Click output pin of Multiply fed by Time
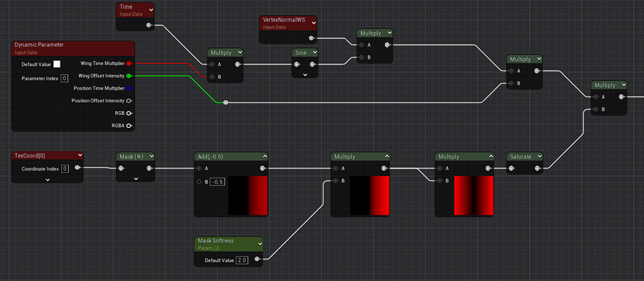The width and height of the screenshot is (644, 281). coord(238,64)
